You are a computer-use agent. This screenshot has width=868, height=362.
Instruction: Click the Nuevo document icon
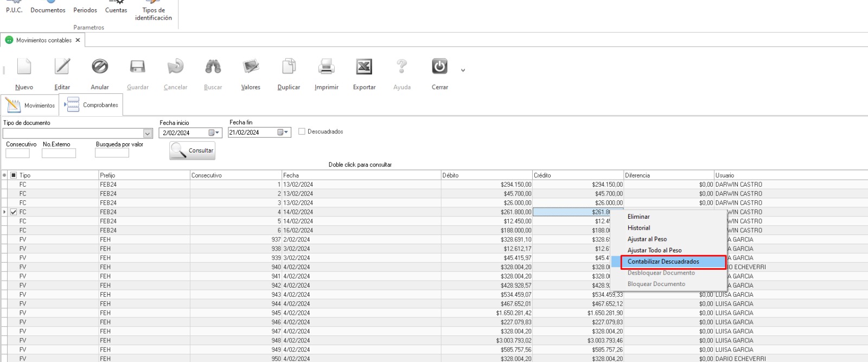point(24,67)
